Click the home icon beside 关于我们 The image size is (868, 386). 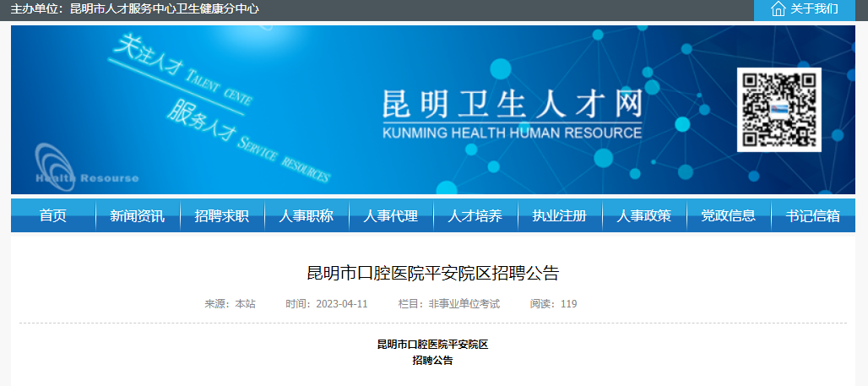[x=778, y=9]
